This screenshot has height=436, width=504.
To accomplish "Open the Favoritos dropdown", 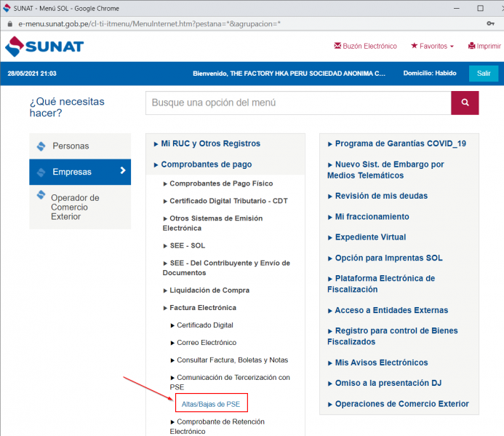I will click(432, 46).
